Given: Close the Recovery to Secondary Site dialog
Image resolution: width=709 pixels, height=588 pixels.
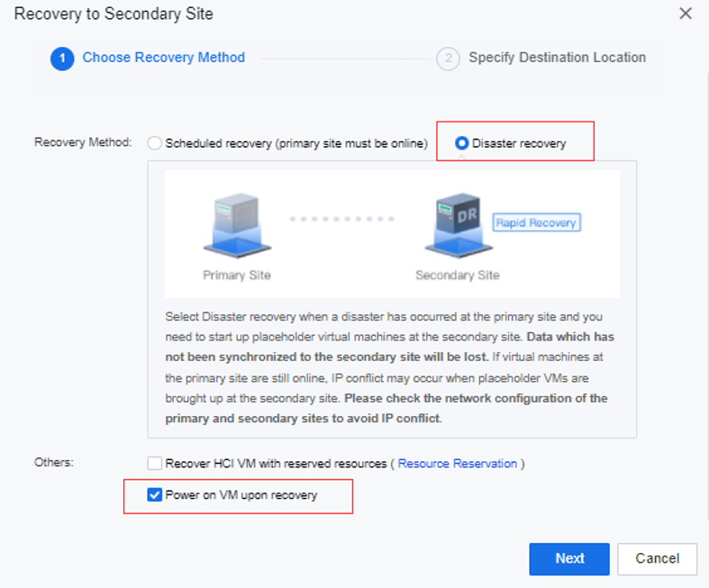Looking at the screenshot, I should click(x=686, y=14).
